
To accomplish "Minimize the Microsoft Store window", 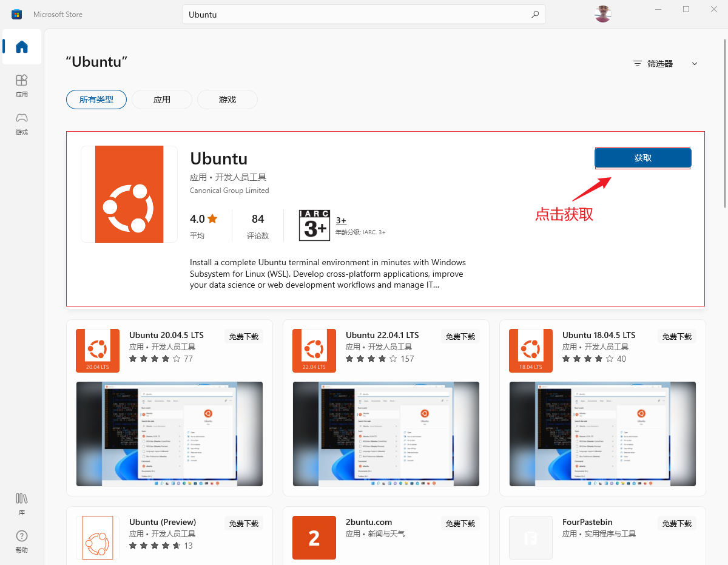I will (x=659, y=9).
